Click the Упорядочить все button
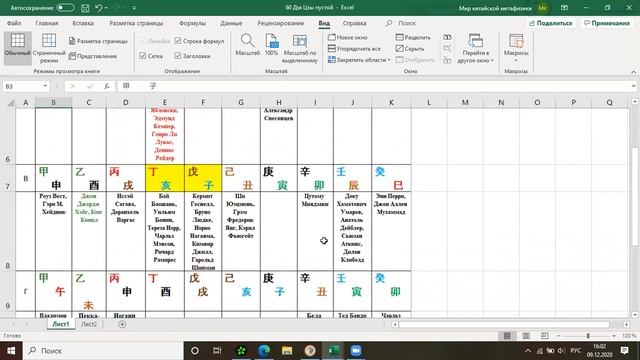The height and width of the screenshot is (360, 640). (354, 49)
